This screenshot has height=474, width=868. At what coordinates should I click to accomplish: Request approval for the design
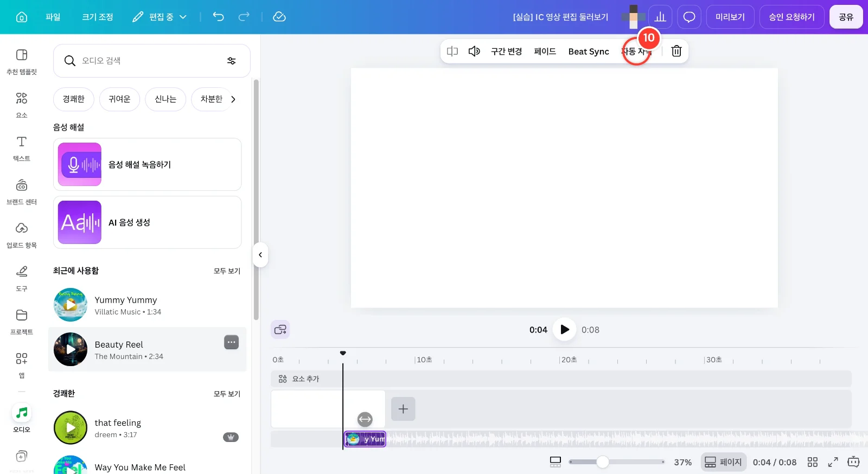(792, 17)
